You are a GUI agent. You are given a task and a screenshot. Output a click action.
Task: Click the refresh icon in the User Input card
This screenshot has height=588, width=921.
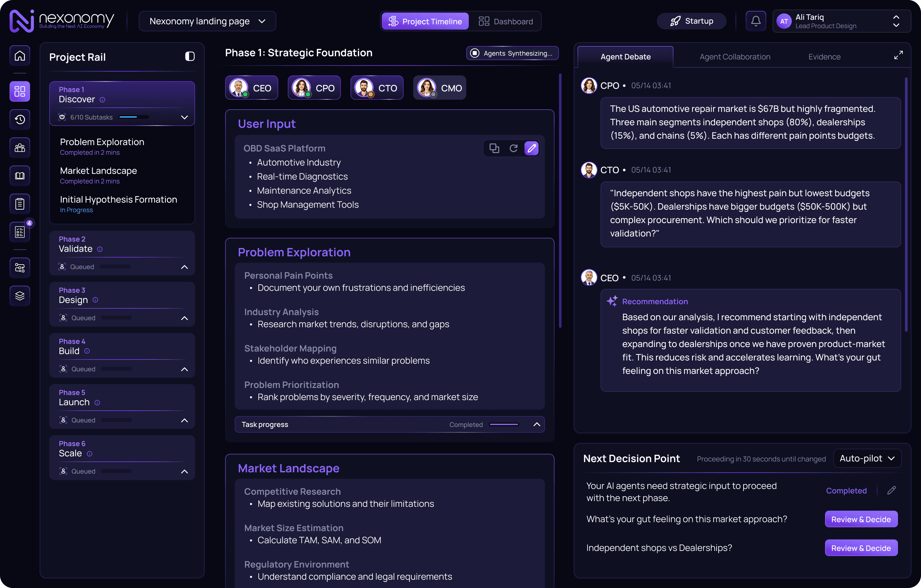(x=513, y=148)
